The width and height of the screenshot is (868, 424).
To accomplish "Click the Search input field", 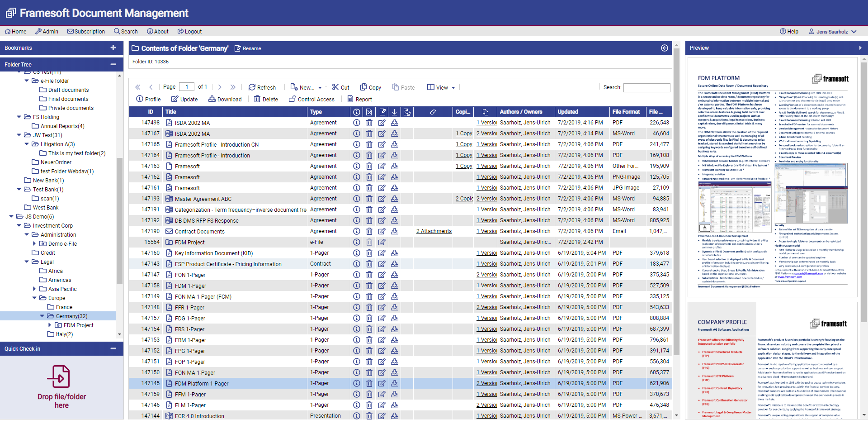I will [x=646, y=87].
